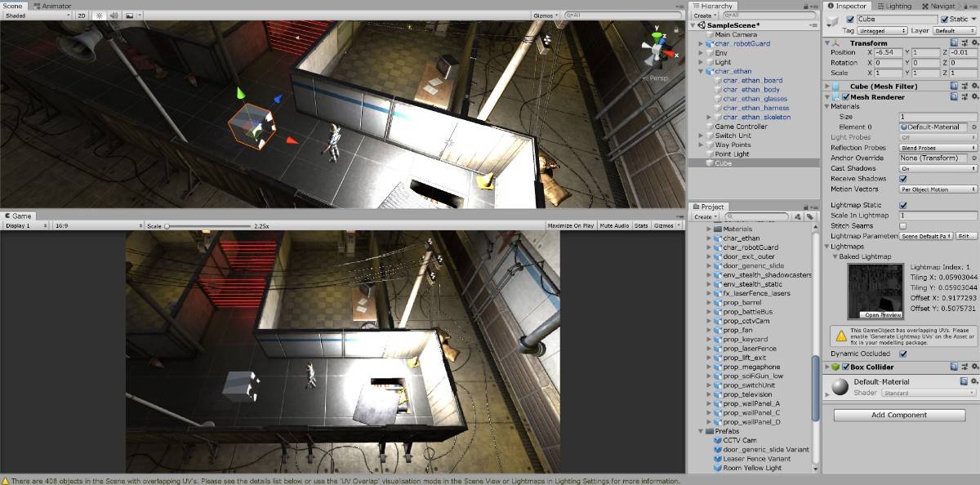
Task: Enable Stitch Seams checkbox
Action: (x=902, y=225)
